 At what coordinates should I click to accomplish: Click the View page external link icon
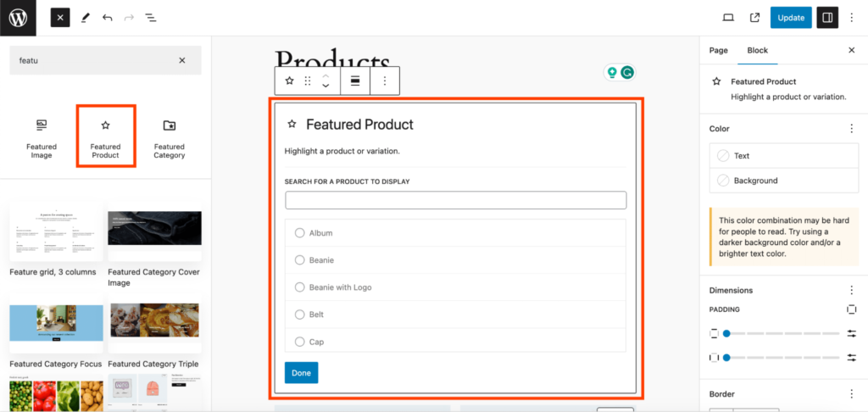[x=754, y=18]
